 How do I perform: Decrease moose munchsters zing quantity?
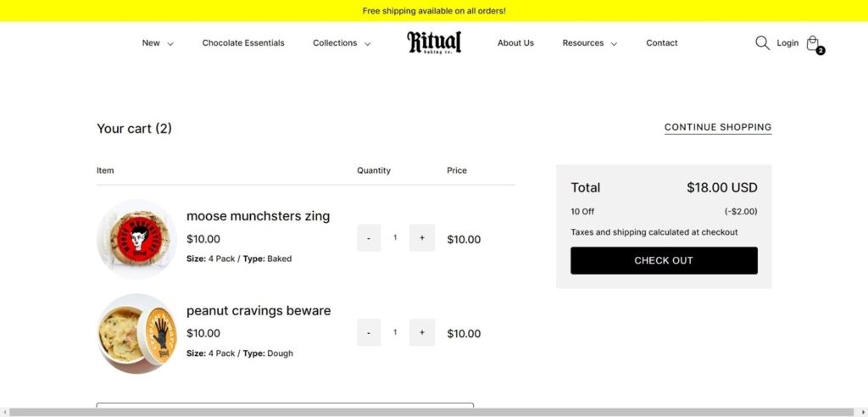point(369,238)
